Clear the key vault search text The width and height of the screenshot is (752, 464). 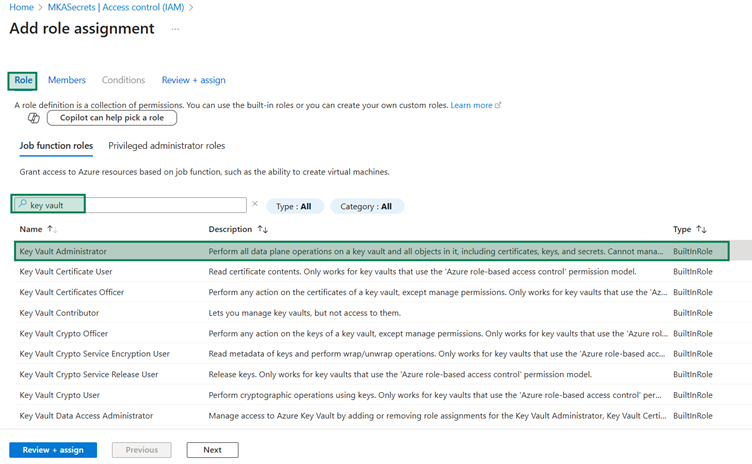[x=255, y=204]
